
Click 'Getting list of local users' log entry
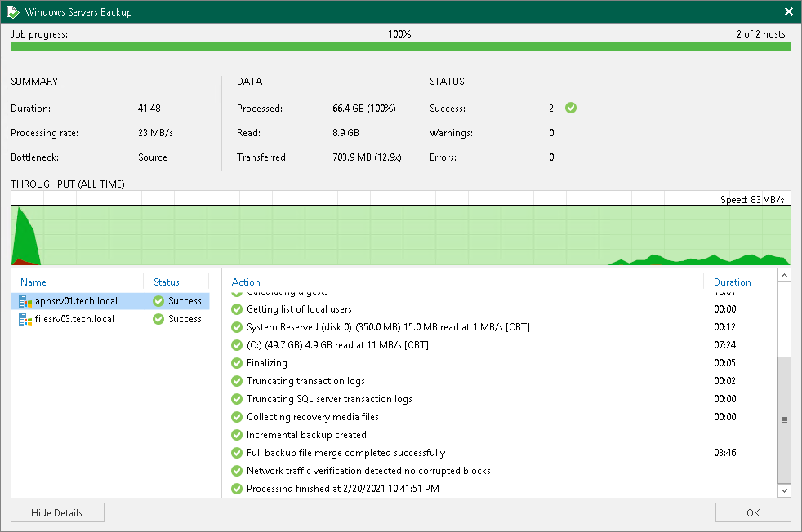pyautogui.click(x=299, y=309)
